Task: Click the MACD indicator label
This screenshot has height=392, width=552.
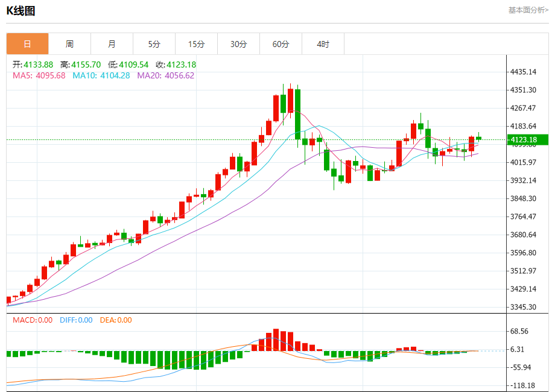Action: (x=33, y=320)
